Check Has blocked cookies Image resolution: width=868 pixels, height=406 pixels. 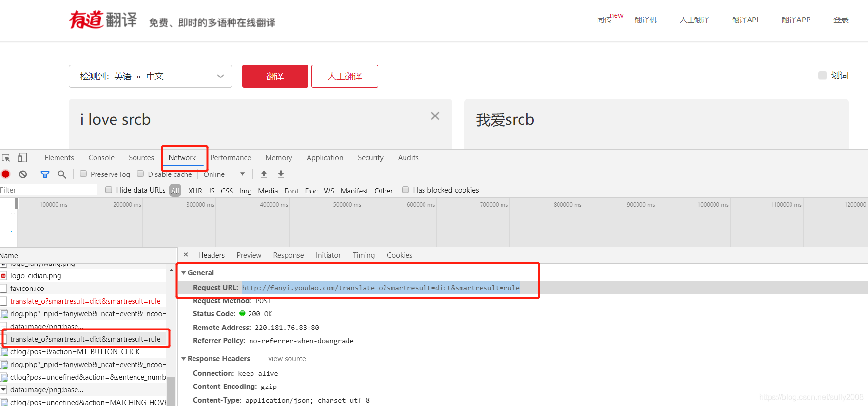click(405, 190)
